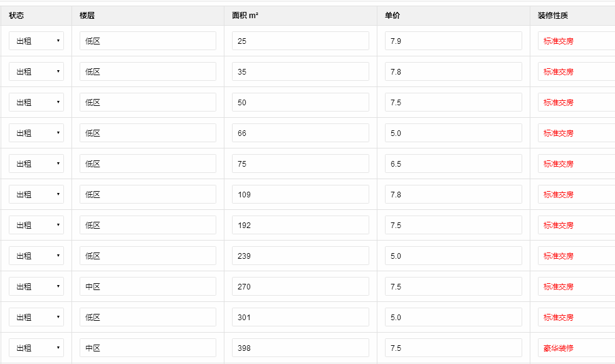Expand the status dropdown for the 109 area row
This screenshot has height=364, width=615.
point(36,194)
